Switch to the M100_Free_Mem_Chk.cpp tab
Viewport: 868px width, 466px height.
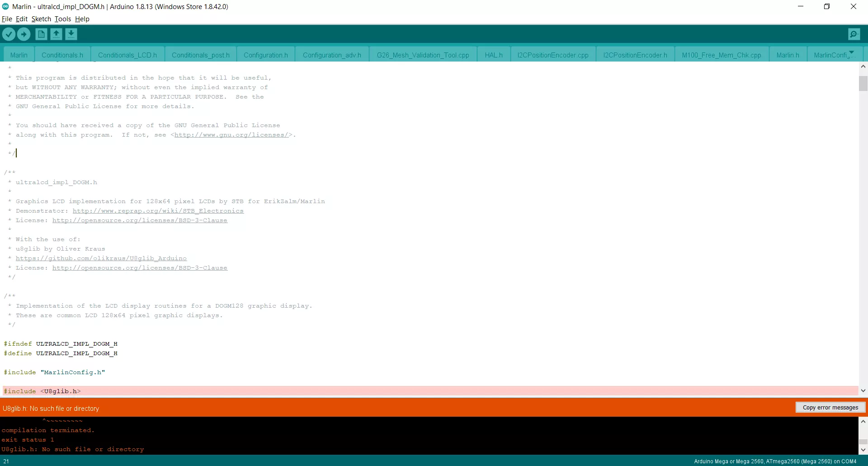[722, 55]
